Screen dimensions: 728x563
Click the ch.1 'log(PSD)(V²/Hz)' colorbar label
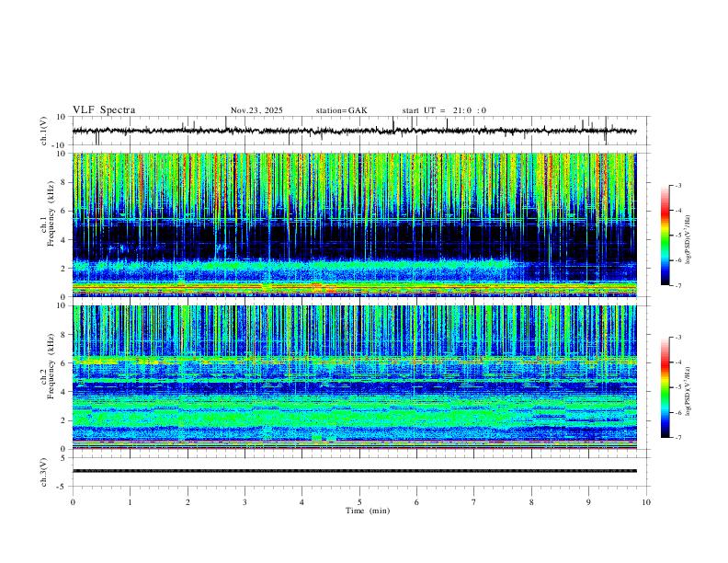[x=688, y=240]
